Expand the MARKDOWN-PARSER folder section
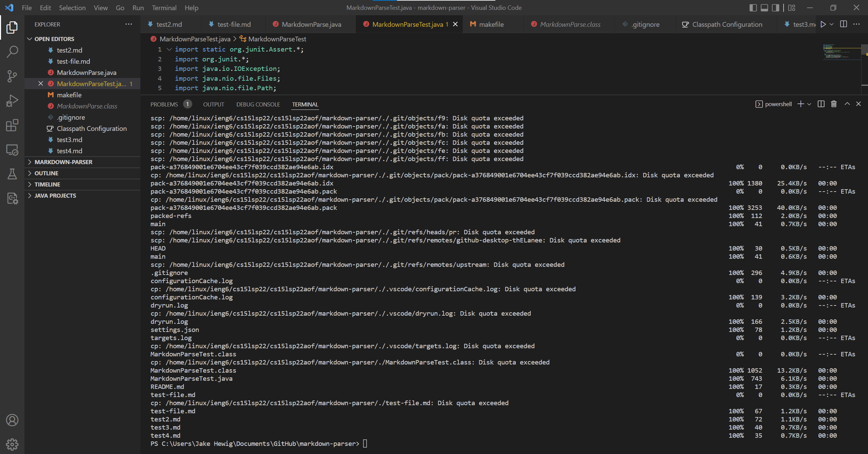Image resolution: width=868 pixels, height=454 pixels. [63, 162]
